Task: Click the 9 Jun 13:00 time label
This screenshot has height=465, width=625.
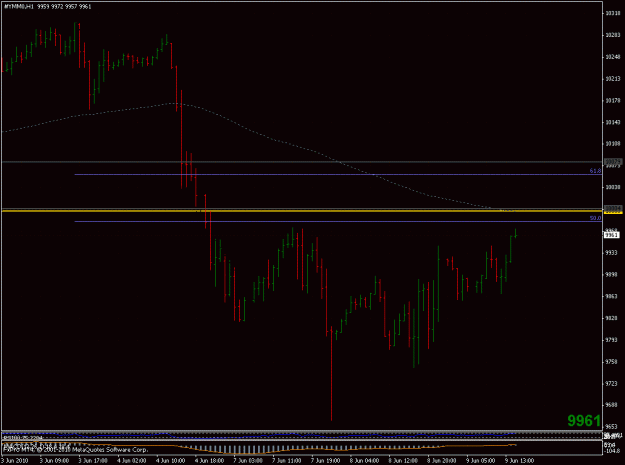Action: point(520,461)
